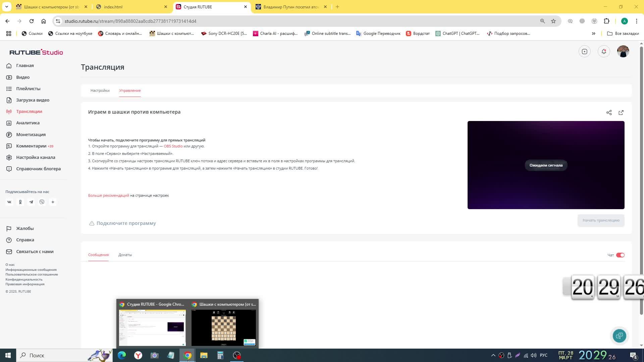Viewport: 644px width, 362px height.
Task: Open the support chat bubble icon
Action: [619, 336]
